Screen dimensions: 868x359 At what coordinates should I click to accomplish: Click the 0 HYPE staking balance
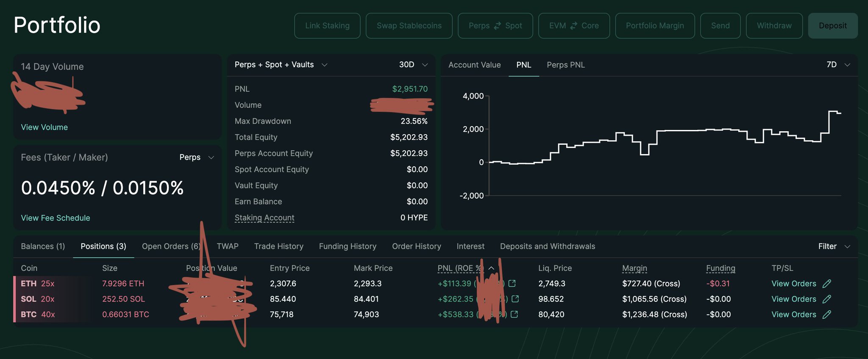point(414,218)
